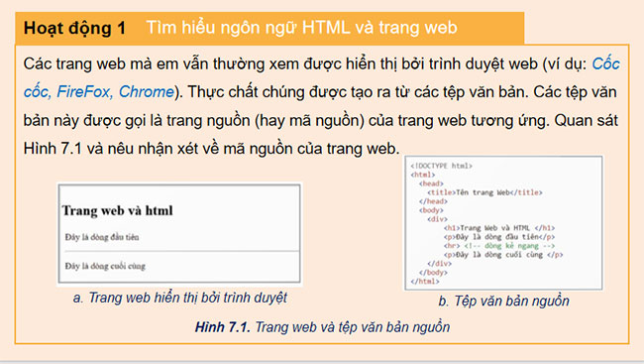Click the '<!DOCTYPE html>' line in source code
The image size is (644, 364).
[442, 166]
